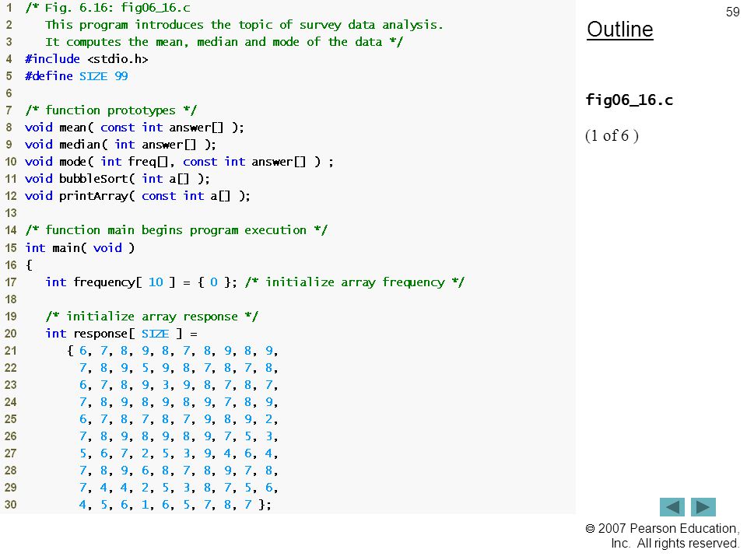Click the '(1 of 6 )' page indicator

coord(612,135)
